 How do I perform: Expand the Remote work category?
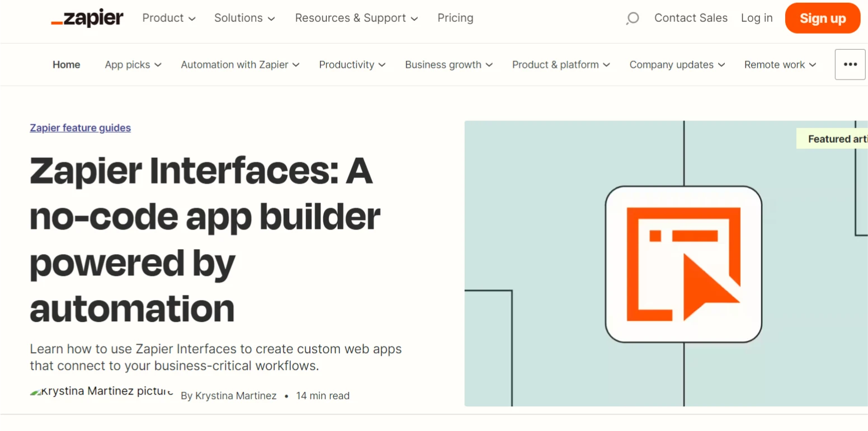pyautogui.click(x=780, y=64)
